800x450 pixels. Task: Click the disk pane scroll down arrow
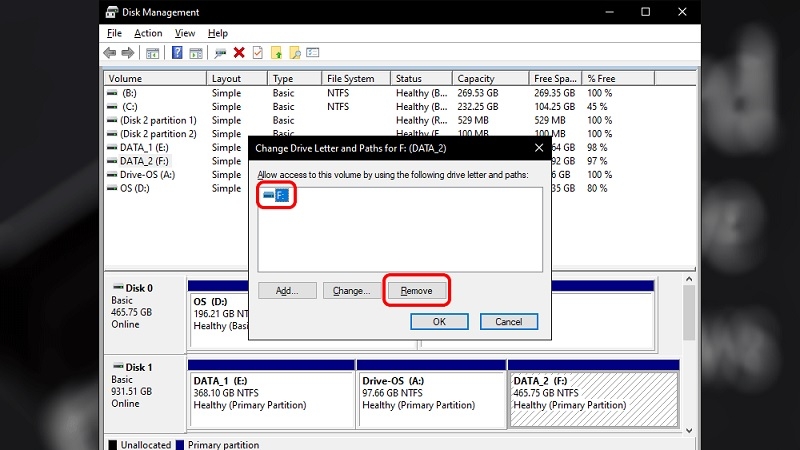click(x=689, y=431)
